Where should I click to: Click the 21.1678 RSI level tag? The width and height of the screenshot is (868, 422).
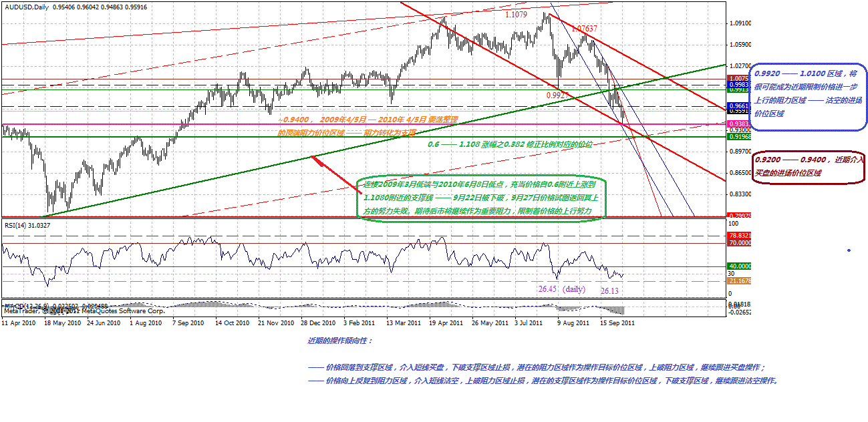(x=738, y=281)
